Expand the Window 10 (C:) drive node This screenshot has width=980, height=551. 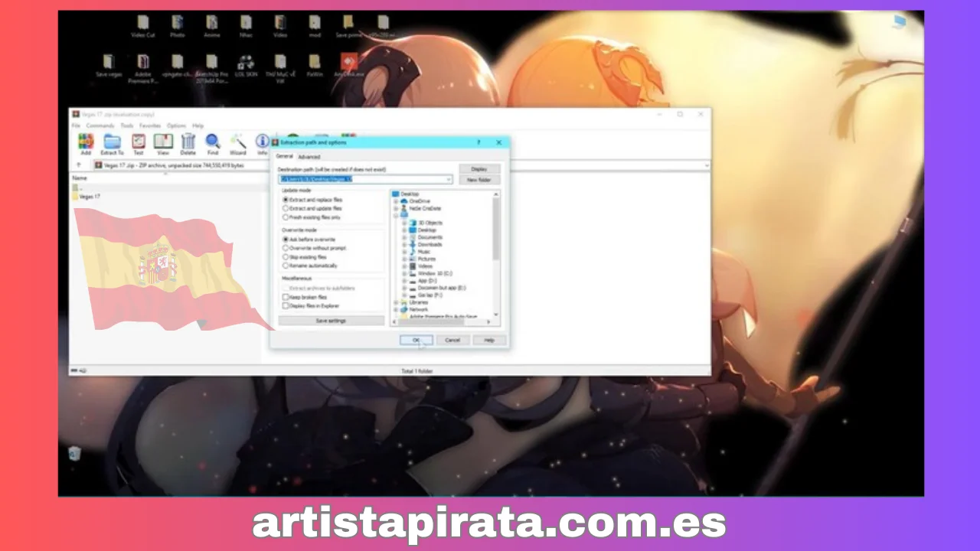(x=404, y=274)
